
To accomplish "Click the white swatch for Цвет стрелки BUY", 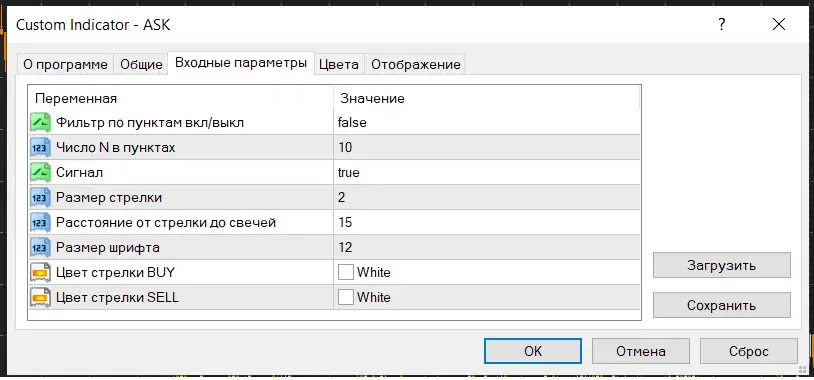I will 346,272.
